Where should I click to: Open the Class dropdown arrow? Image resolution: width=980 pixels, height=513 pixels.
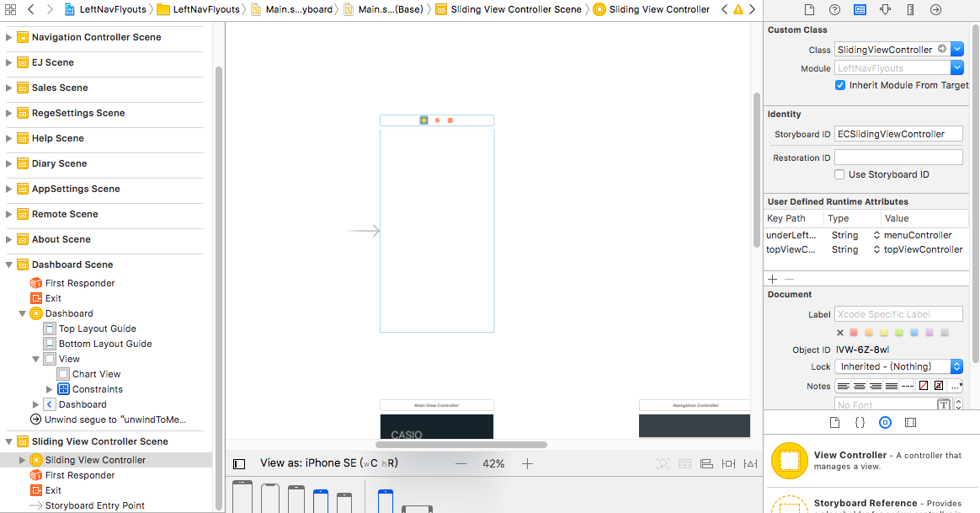[x=957, y=50]
